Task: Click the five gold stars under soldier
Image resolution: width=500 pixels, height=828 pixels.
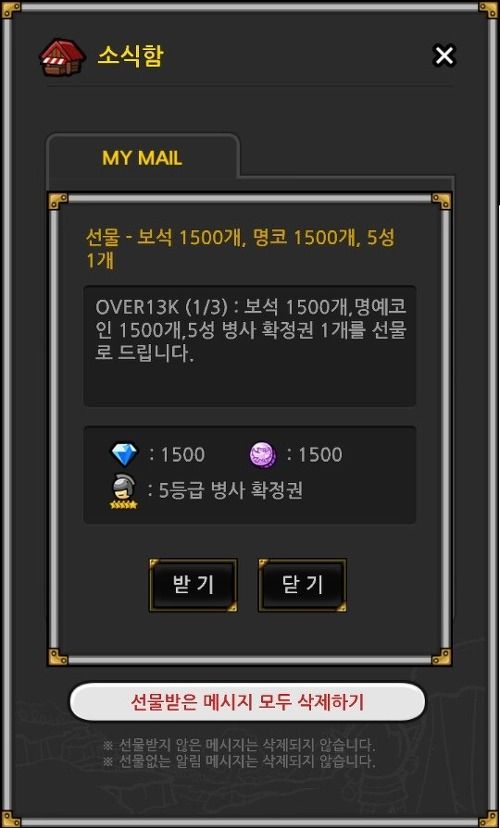Action: pyautogui.click(x=124, y=505)
